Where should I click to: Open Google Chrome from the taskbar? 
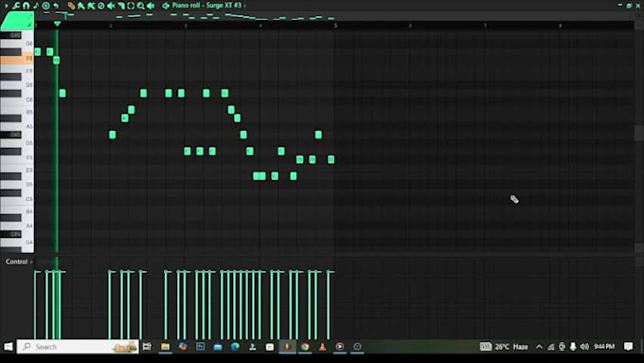tap(305, 347)
